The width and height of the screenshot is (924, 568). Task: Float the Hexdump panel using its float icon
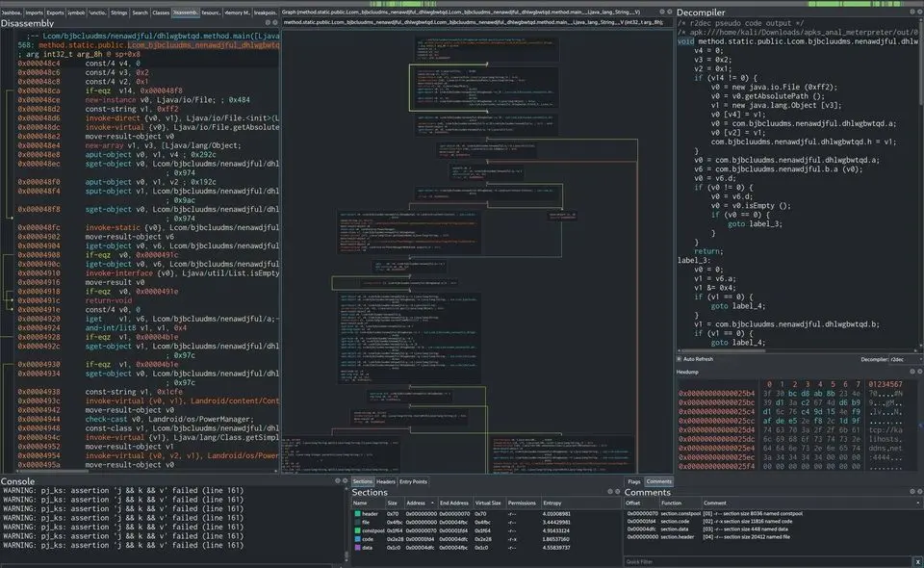[x=912, y=372]
